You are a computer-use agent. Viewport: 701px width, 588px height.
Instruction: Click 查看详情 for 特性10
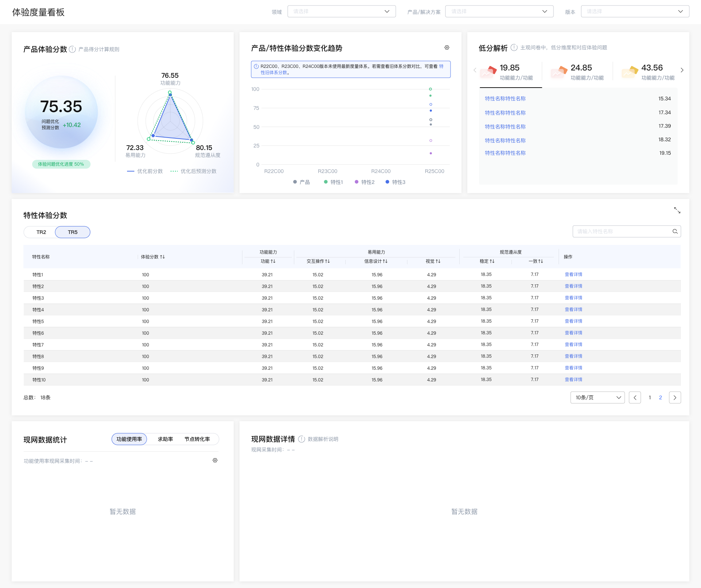[x=574, y=380]
